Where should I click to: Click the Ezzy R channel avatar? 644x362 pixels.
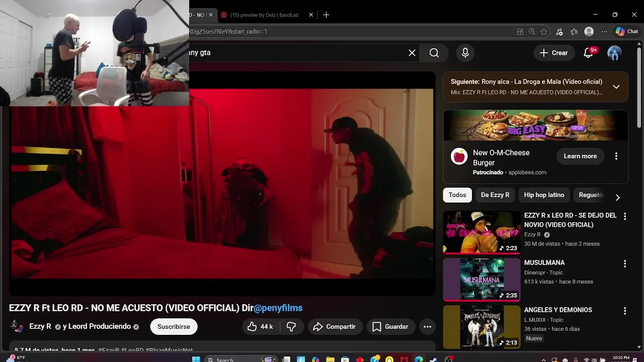click(x=17, y=326)
